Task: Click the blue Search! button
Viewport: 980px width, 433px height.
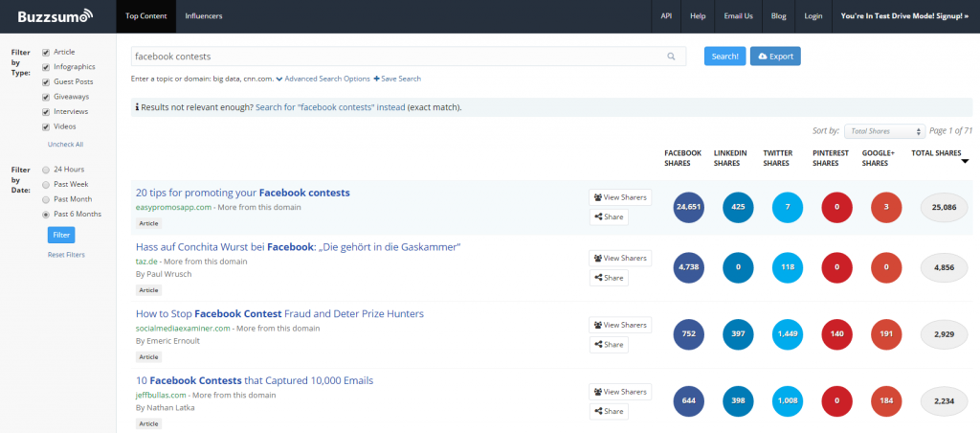Action: (x=725, y=57)
